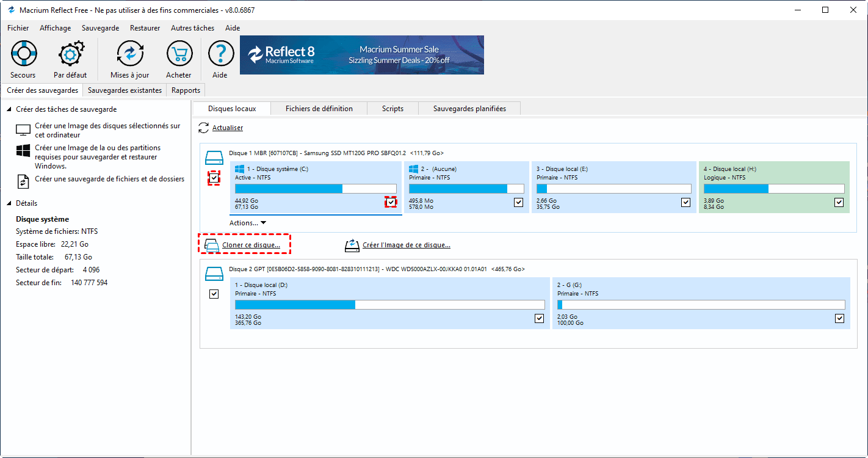The width and height of the screenshot is (868, 458).
Task: Click the Windows logo icon for partition image task
Action: pyautogui.click(x=23, y=151)
